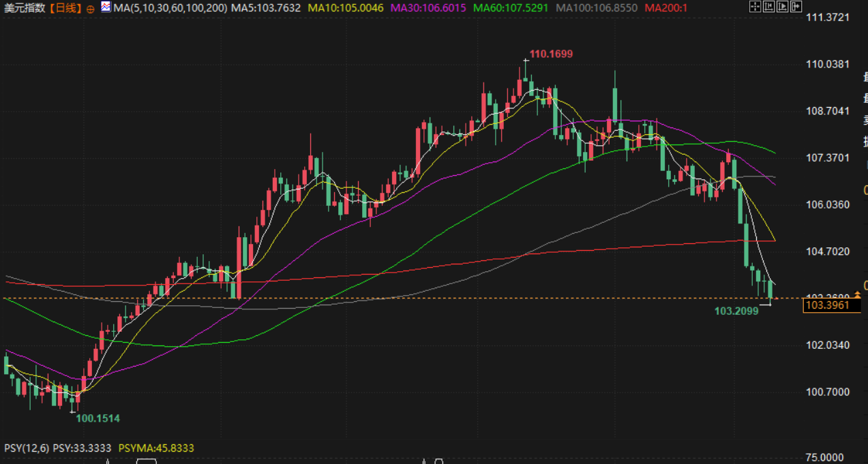
Task: Click the MA indicator chart icon
Action: (x=106, y=7)
